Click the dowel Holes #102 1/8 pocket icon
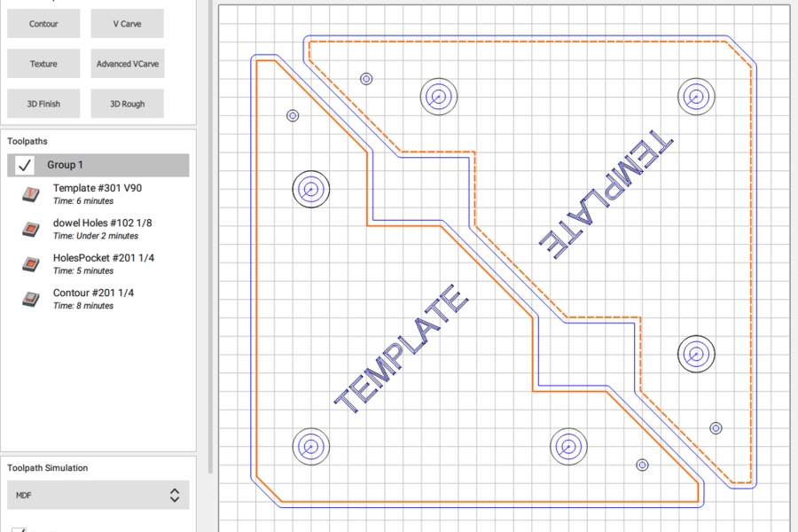 click(31, 229)
